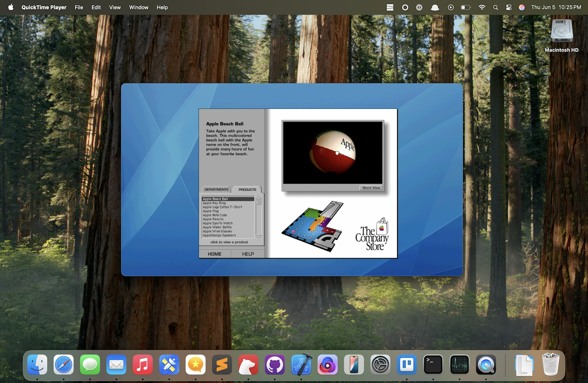Open Xcode from the Dock
The image size is (588, 383).
point(301,365)
